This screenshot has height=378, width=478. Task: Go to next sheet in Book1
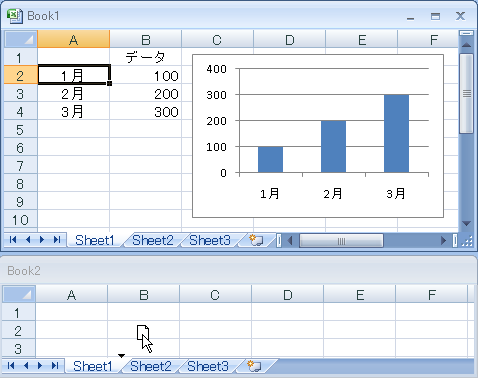(42, 240)
